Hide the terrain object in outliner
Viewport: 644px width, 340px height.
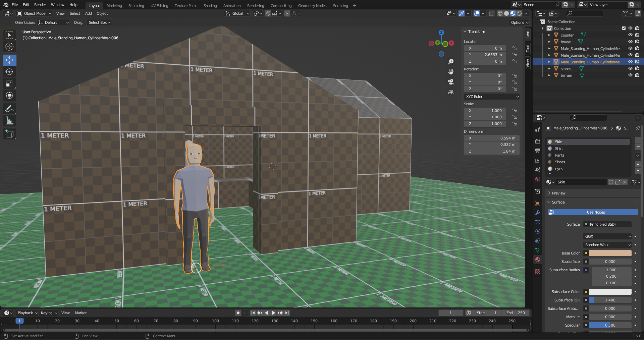630,75
